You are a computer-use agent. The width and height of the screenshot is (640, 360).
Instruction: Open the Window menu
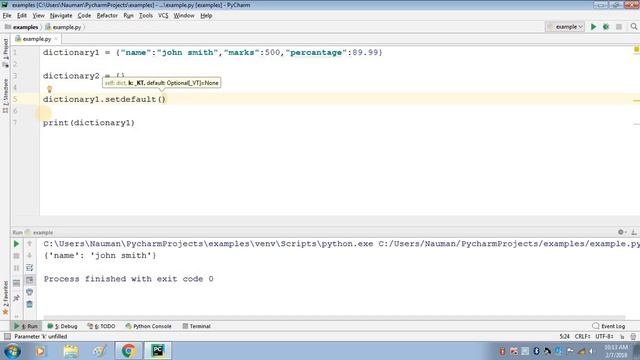click(x=184, y=16)
